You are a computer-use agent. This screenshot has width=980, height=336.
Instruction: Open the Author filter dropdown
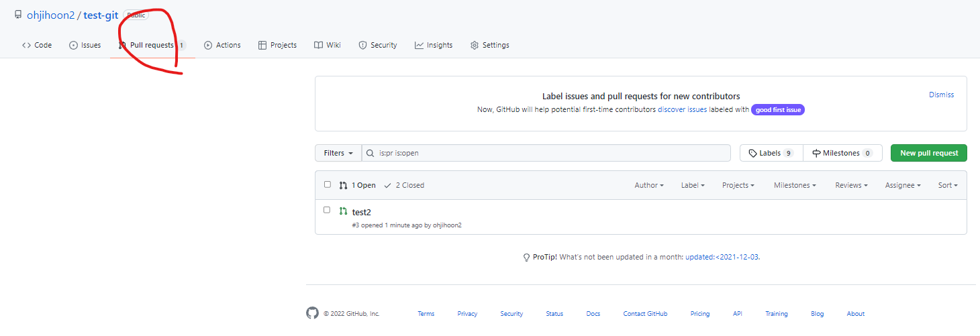click(649, 185)
